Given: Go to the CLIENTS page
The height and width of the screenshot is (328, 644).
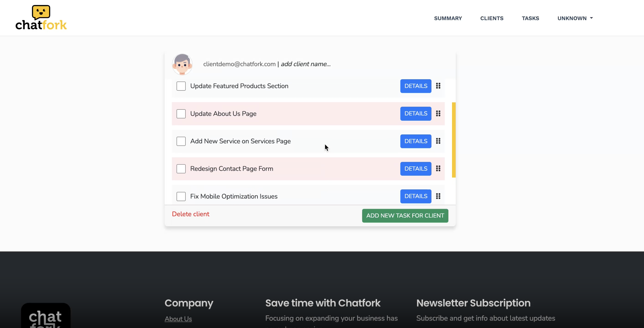Looking at the screenshot, I should [x=492, y=18].
